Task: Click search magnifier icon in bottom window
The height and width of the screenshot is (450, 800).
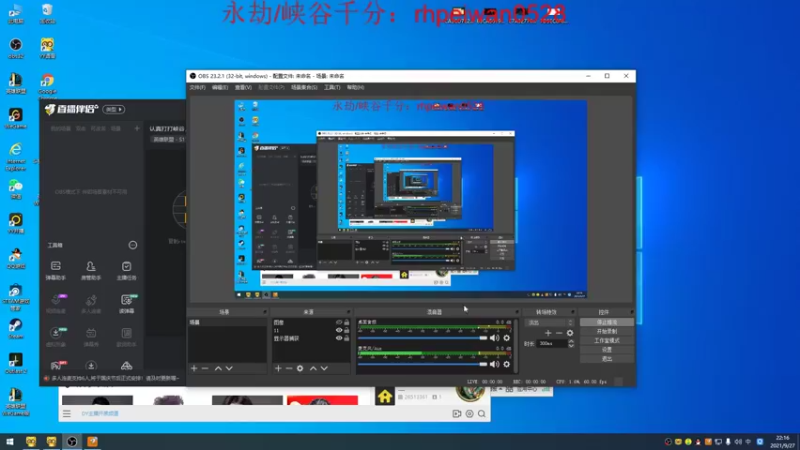Action: point(482,414)
